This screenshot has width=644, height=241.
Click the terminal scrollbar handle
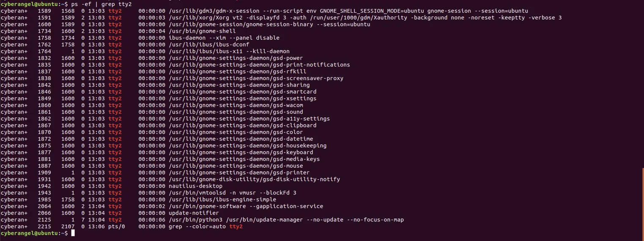pyautogui.click(x=643, y=203)
